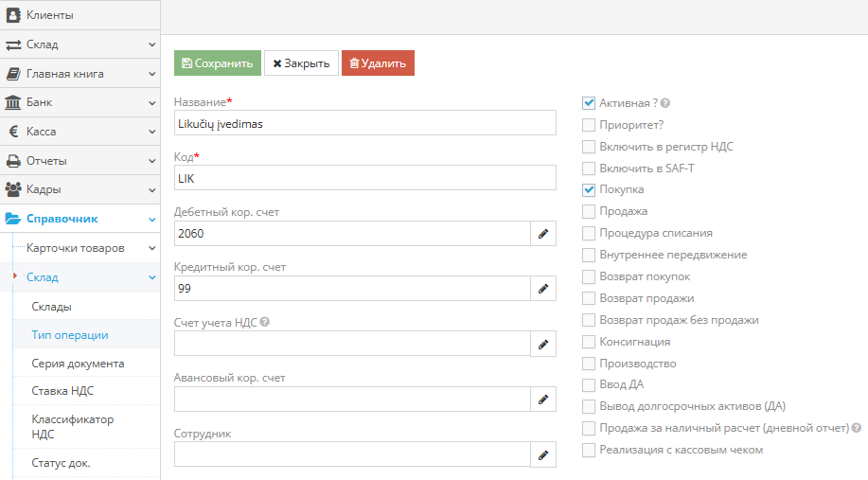Click the green Сохранить button
This screenshot has width=868, height=480.
click(218, 63)
